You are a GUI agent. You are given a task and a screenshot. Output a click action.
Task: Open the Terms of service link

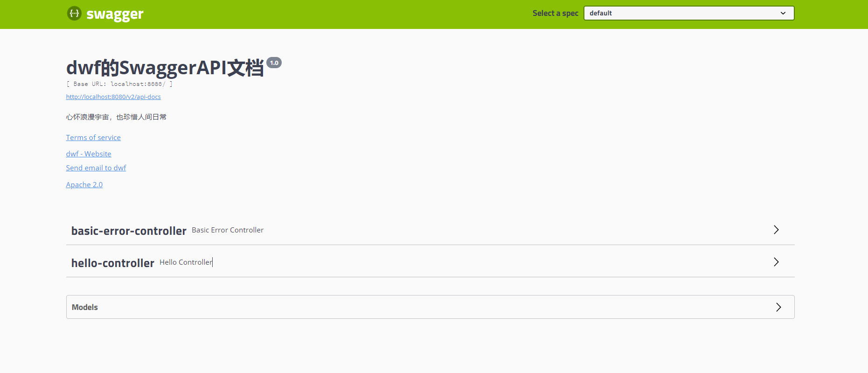[x=93, y=138]
